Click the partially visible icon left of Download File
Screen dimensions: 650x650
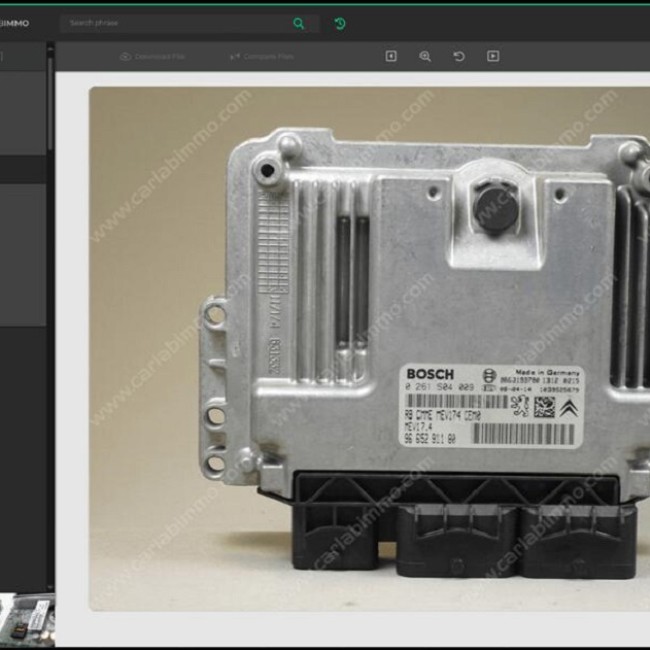(2, 56)
